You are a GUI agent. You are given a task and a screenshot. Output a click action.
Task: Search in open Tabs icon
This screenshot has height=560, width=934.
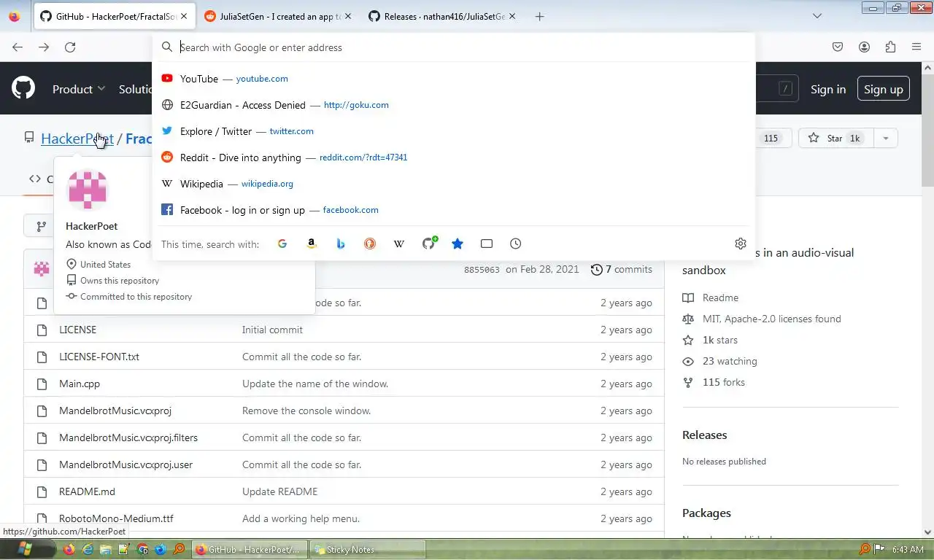click(487, 244)
